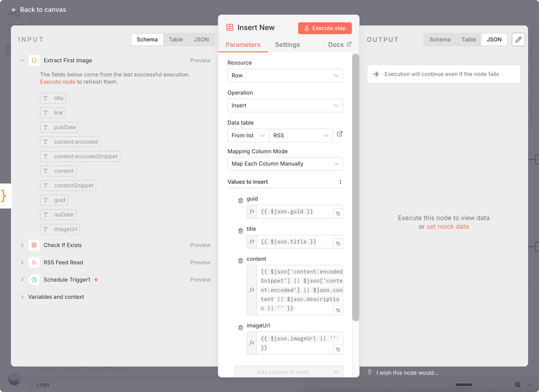Open the Mapping Column Mode dropdown
Image resolution: width=539 pixels, height=392 pixels.
285,164
